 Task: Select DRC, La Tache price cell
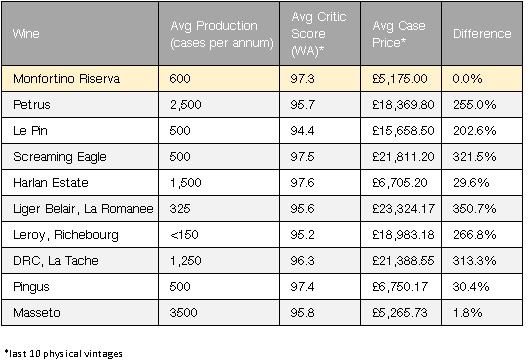coord(401,261)
